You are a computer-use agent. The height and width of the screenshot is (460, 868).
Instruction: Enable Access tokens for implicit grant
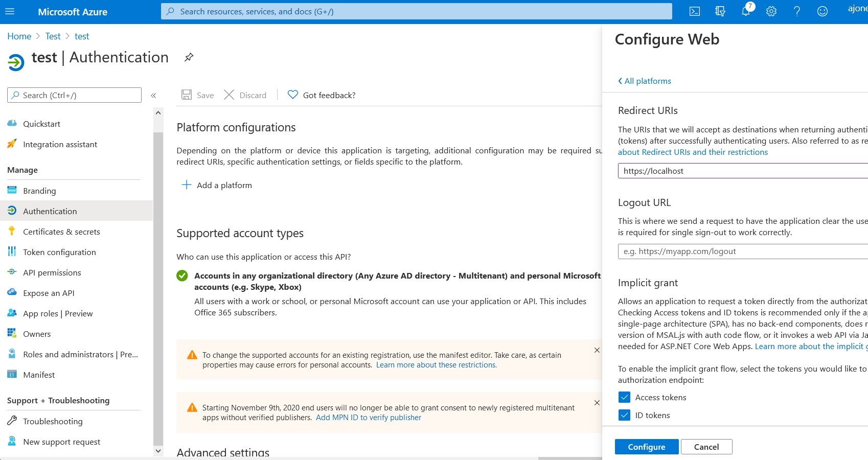click(624, 397)
